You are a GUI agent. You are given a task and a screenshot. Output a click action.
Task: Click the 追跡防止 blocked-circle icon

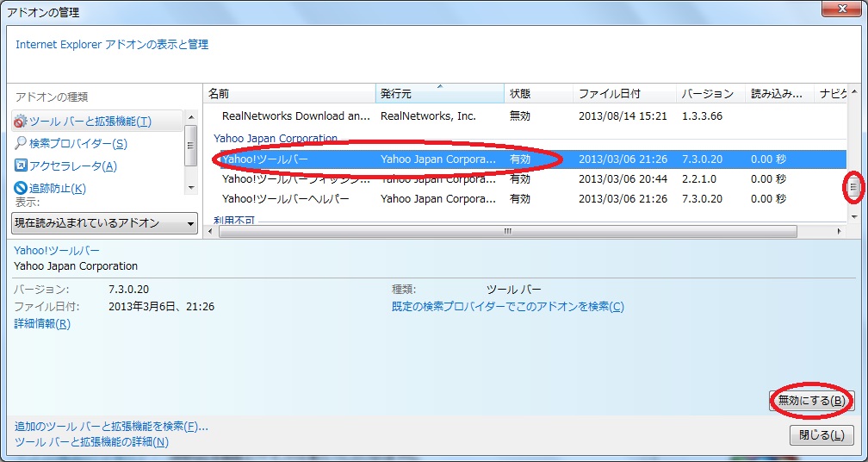21,188
